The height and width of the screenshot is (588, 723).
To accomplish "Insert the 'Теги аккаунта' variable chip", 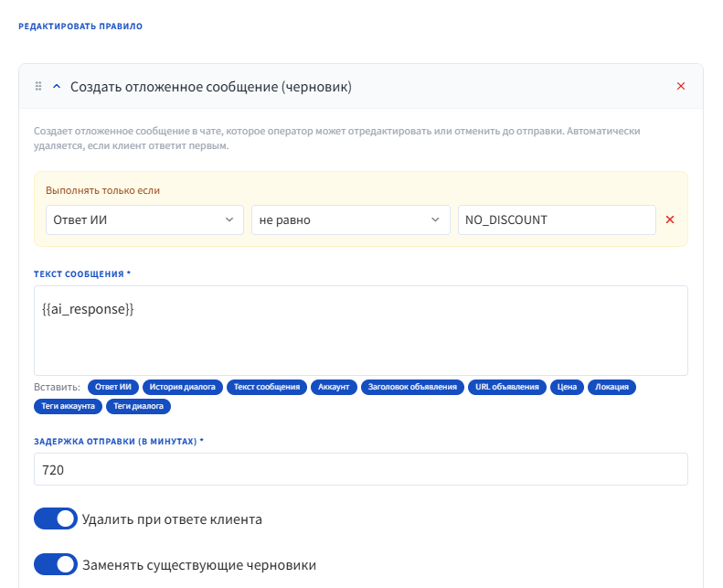I will pos(69,406).
